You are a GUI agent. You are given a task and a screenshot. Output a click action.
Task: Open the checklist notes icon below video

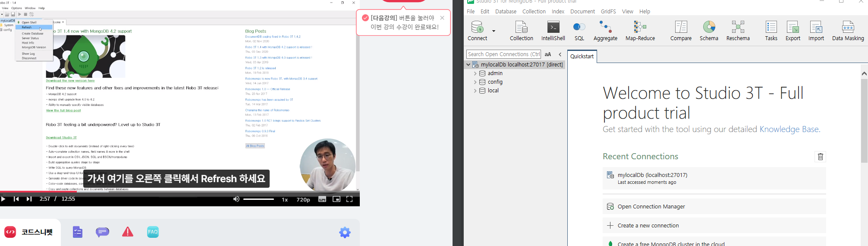[78, 232]
